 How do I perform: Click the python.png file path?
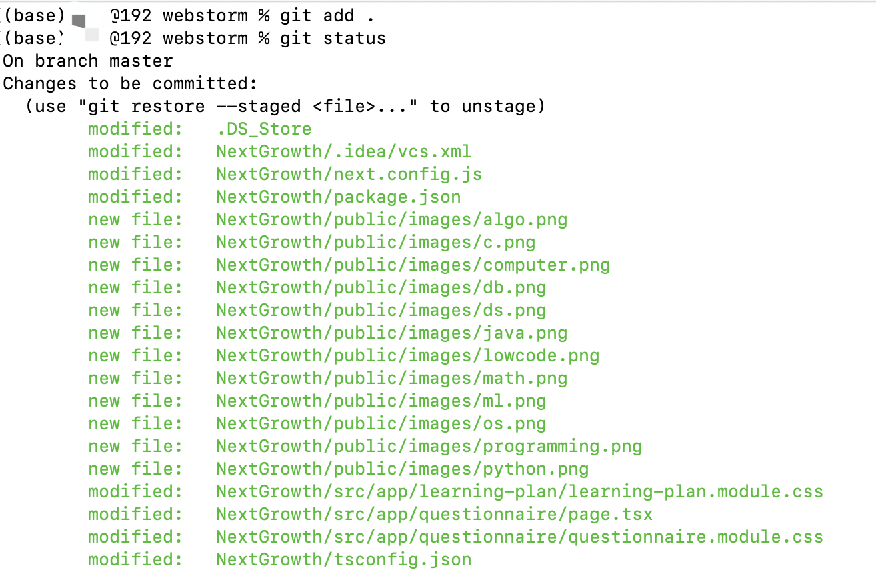pos(402,469)
